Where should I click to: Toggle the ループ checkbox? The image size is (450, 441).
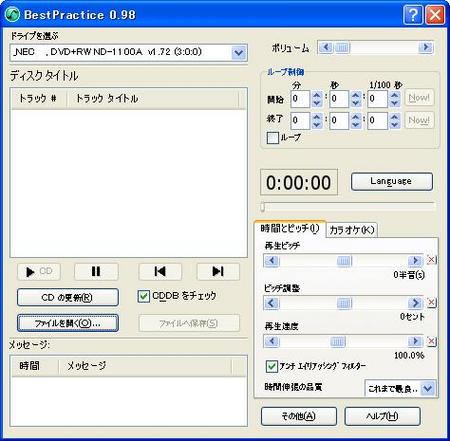(273, 138)
